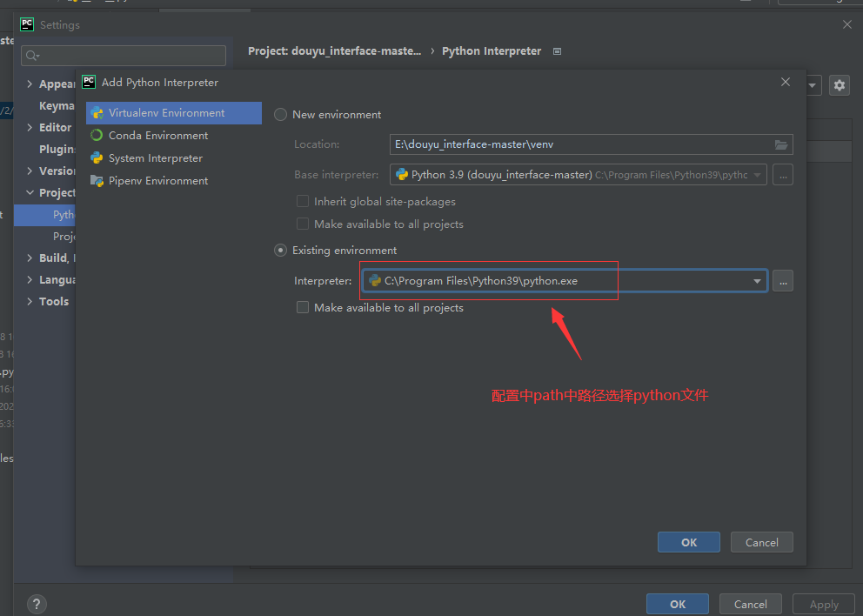Click the Pipenv folder icon
The width and height of the screenshot is (863, 616).
[97, 181]
